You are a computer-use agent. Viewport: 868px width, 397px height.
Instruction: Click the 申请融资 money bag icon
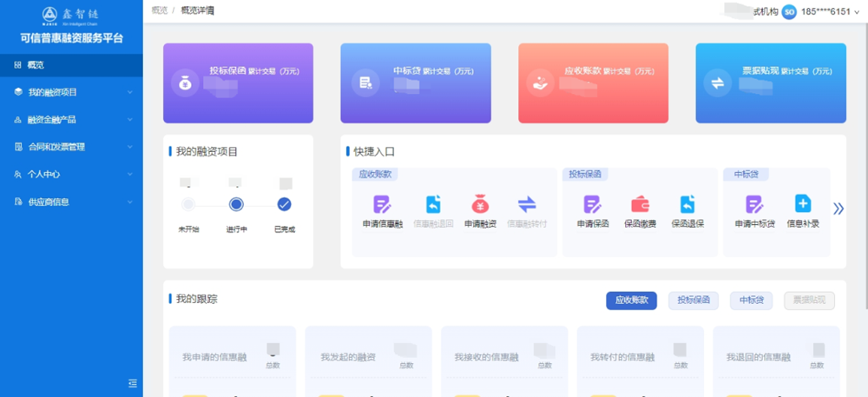pyautogui.click(x=480, y=204)
